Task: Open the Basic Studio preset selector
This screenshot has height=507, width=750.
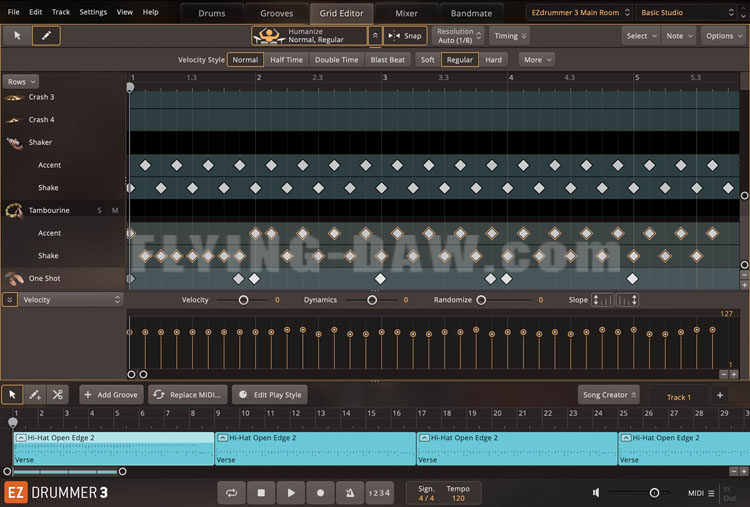Action: [x=687, y=12]
